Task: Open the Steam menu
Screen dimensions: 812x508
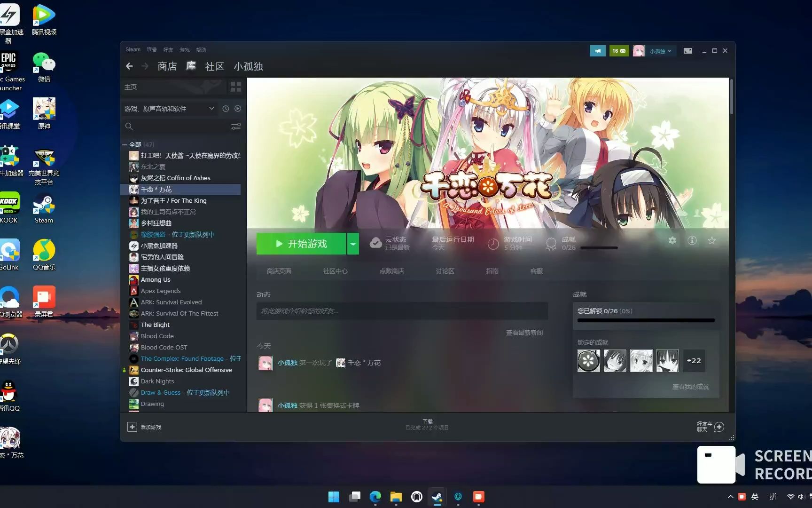Action: point(133,49)
